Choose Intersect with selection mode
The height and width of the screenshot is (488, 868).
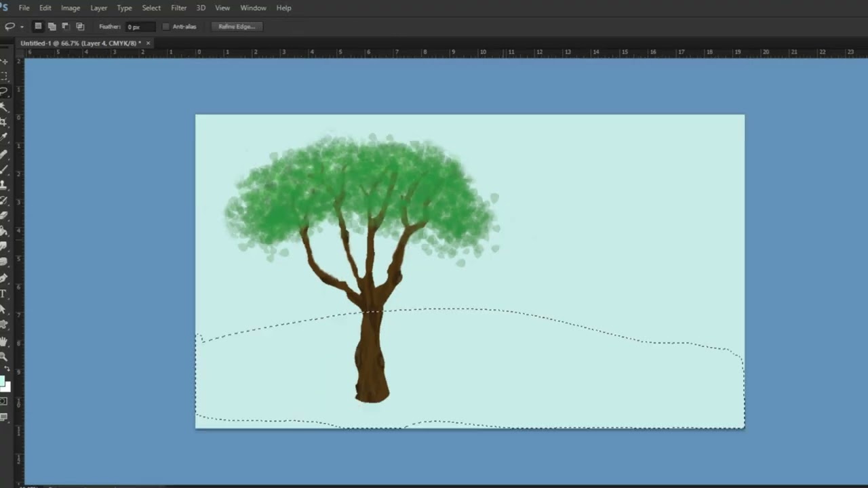coord(80,26)
